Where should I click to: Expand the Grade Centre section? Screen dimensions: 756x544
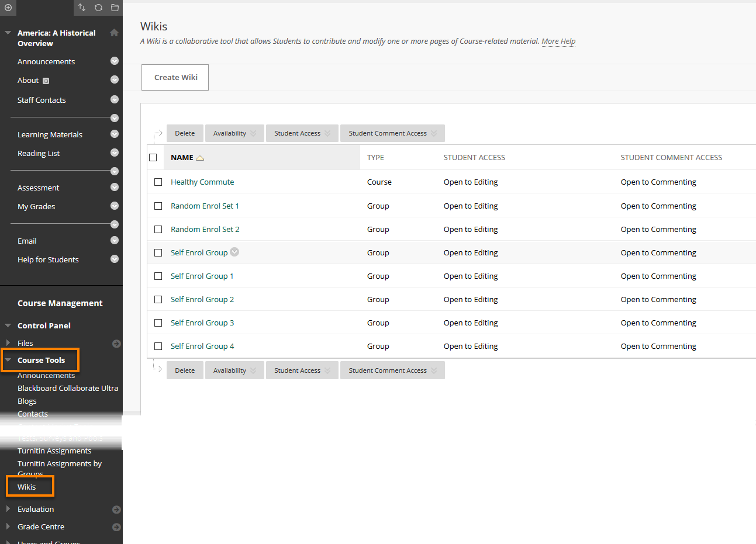pos(8,526)
